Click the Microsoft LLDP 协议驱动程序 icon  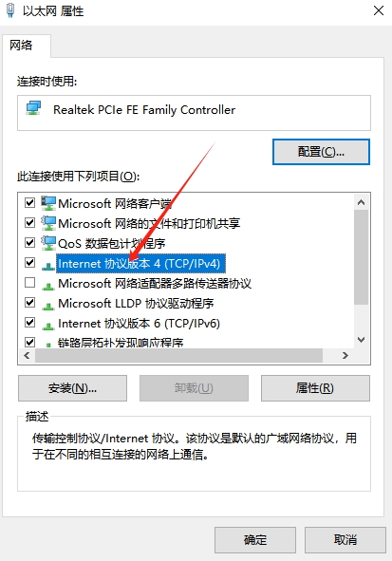tap(48, 306)
